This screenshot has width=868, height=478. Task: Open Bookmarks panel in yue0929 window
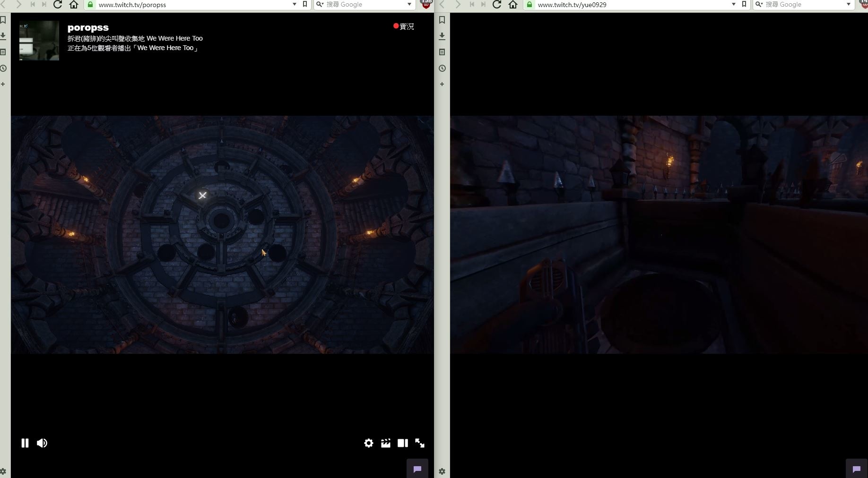442,20
